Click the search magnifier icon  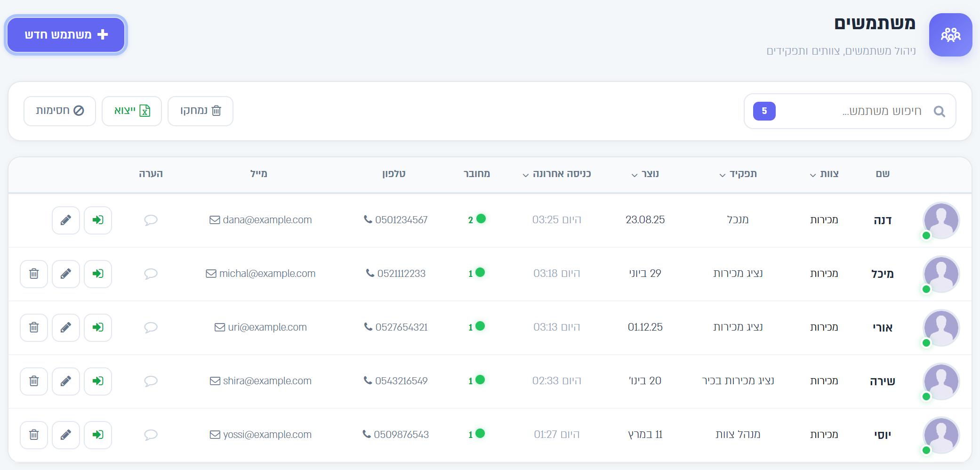[939, 111]
